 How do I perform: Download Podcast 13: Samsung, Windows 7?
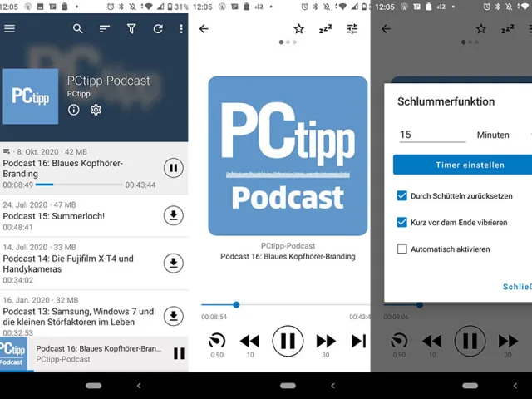click(x=174, y=316)
